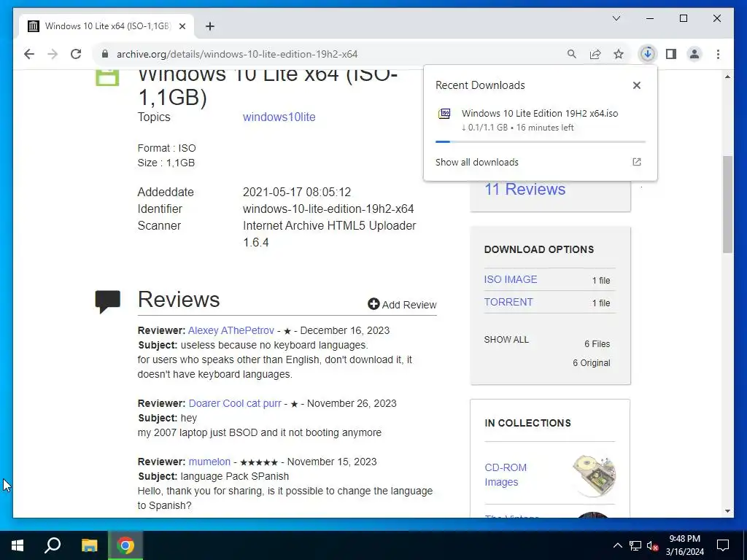Screen dimensions: 747x560
Task: Open the CD-ROM Images collection link
Action: click(x=506, y=475)
